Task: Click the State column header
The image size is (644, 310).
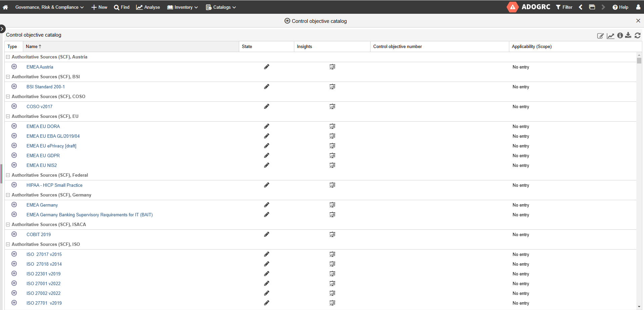Action: [x=266, y=46]
